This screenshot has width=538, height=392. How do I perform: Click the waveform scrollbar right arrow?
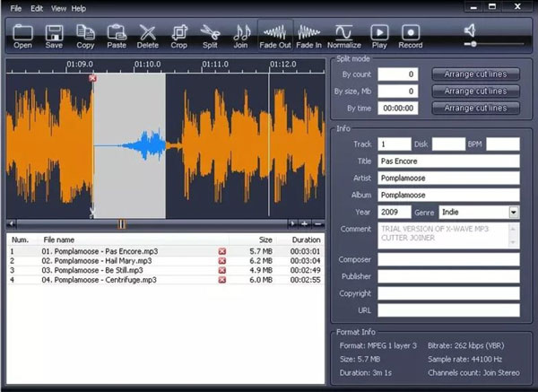tap(292, 224)
